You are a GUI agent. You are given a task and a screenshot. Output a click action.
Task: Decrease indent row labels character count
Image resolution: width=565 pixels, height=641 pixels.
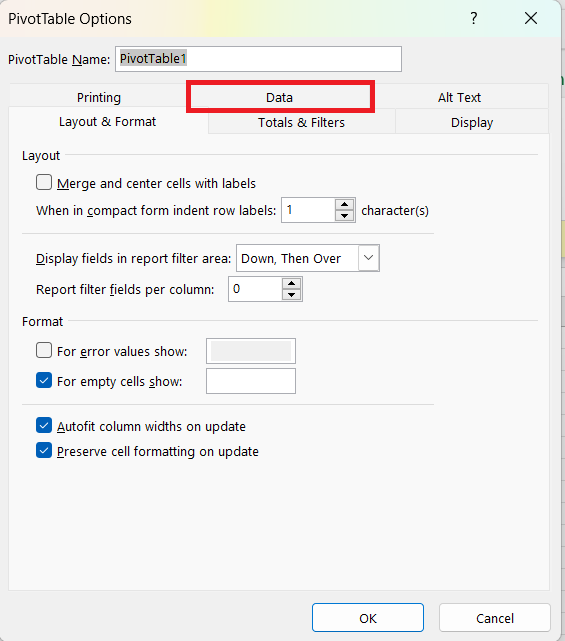click(x=345, y=216)
